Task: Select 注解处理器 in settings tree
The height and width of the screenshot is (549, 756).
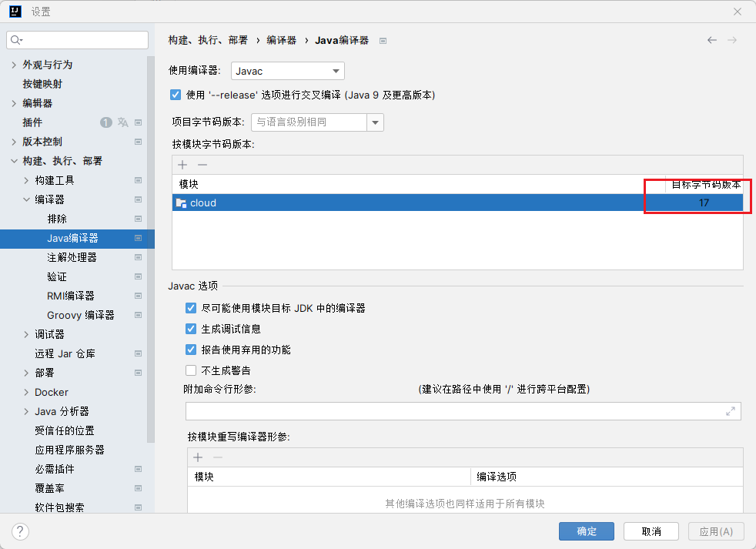Action: click(x=72, y=257)
